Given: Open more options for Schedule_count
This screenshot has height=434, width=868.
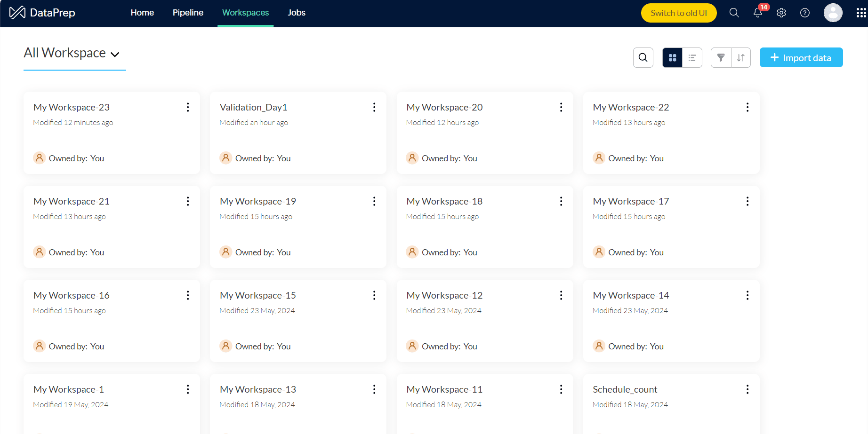Looking at the screenshot, I should click(x=747, y=389).
